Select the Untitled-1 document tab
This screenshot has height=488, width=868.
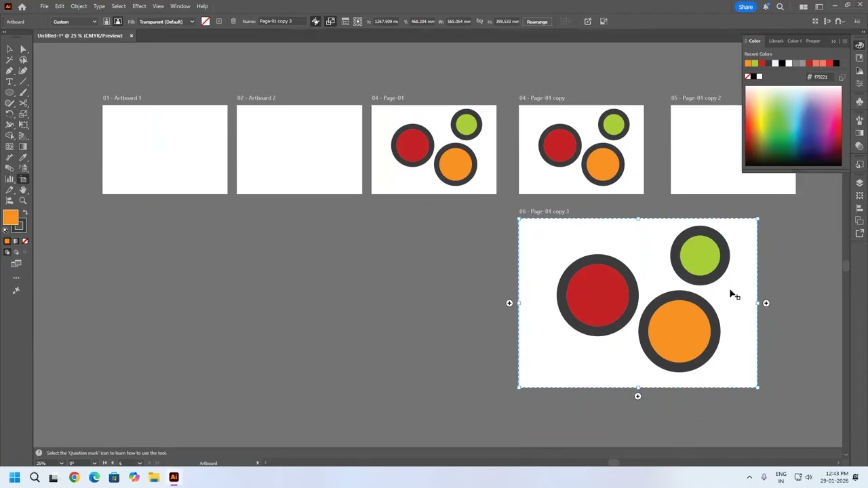pos(80,35)
